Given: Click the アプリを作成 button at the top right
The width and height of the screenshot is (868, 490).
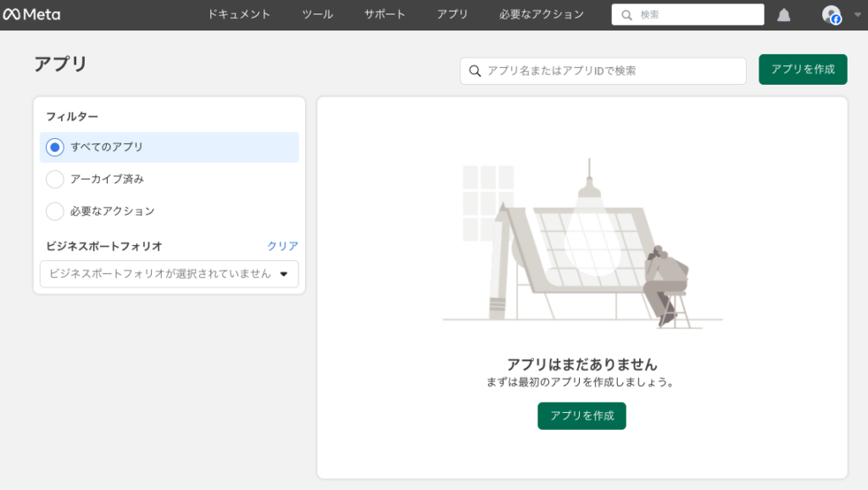Looking at the screenshot, I should click(x=802, y=70).
